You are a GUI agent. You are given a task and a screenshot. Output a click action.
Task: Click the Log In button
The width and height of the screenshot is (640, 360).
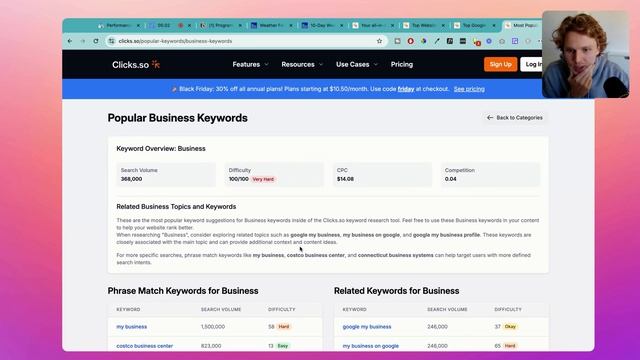532,64
